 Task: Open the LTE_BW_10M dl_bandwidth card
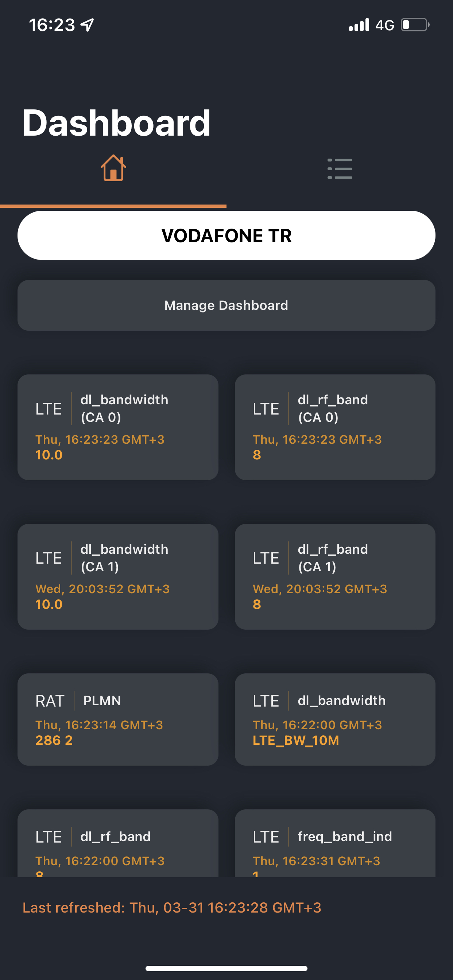pyautogui.click(x=335, y=719)
